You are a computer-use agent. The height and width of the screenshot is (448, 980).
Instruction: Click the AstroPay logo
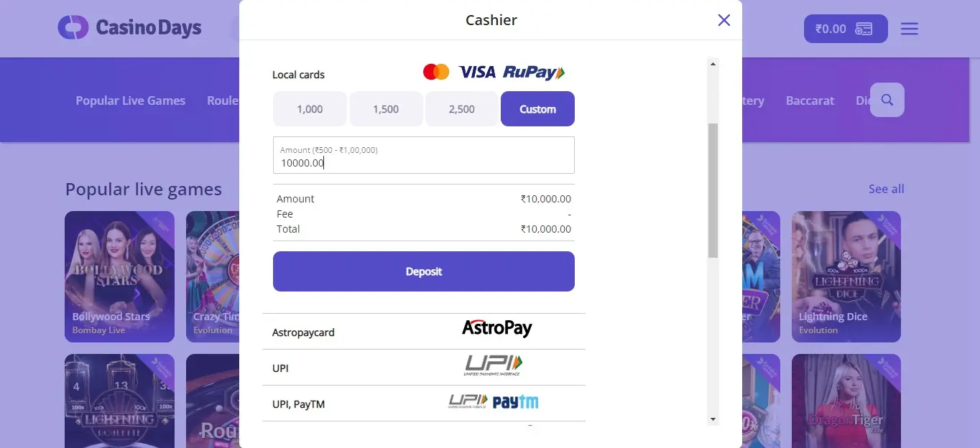coord(496,329)
